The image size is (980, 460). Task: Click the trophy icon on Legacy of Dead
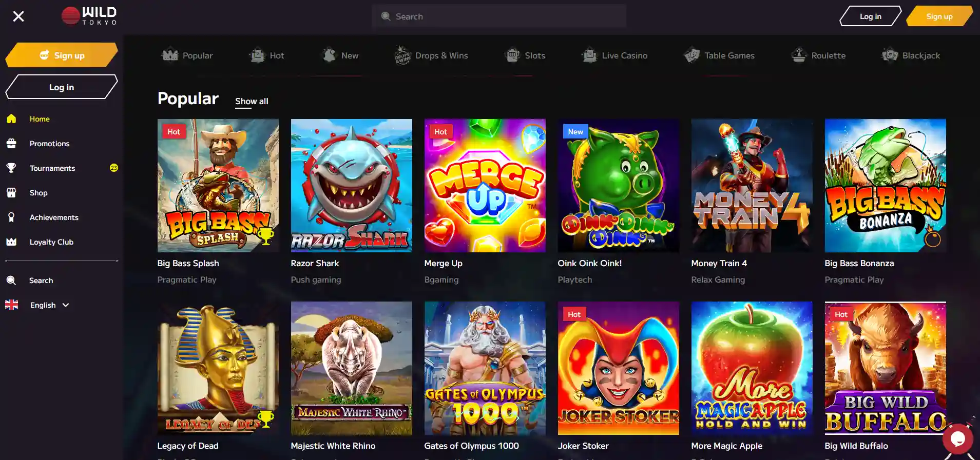(x=265, y=419)
